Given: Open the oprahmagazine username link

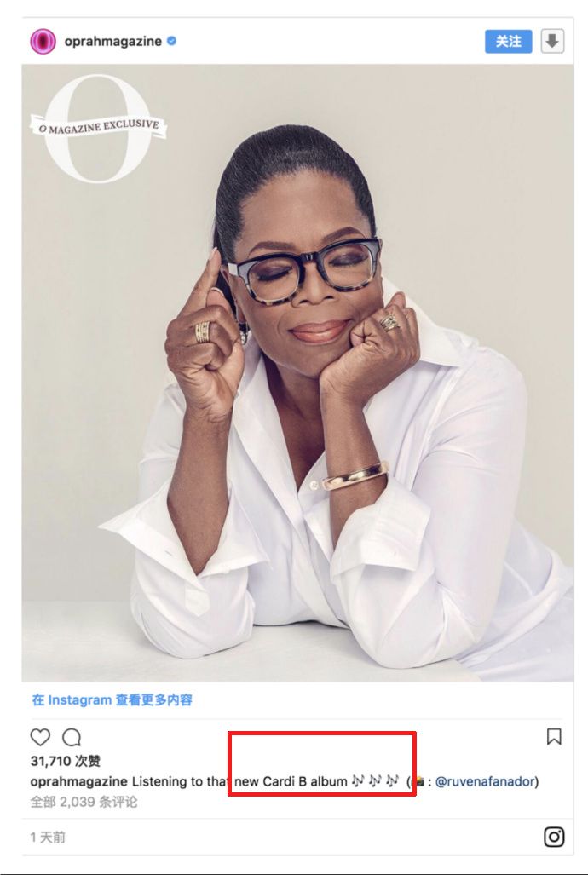Looking at the screenshot, I should pyautogui.click(x=112, y=41).
